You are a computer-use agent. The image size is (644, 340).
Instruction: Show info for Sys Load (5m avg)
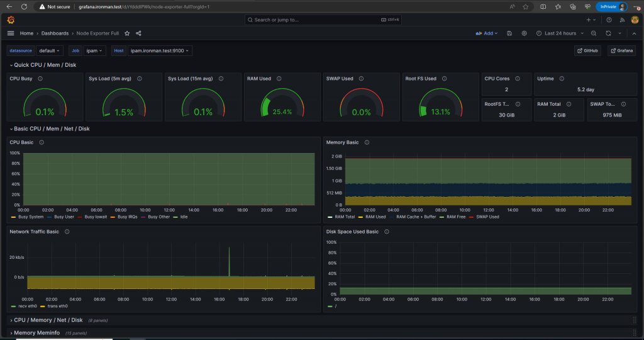(140, 79)
